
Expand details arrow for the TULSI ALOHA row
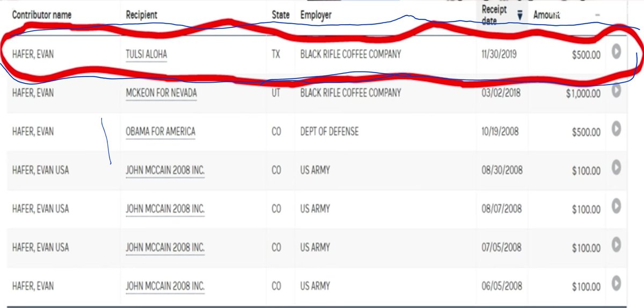(x=616, y=52)
